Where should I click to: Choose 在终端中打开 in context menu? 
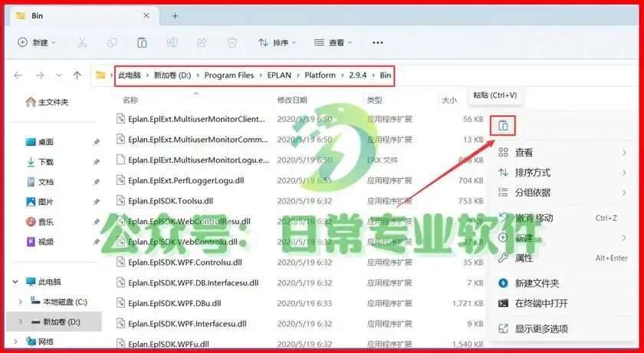click(x=563, y=303)
